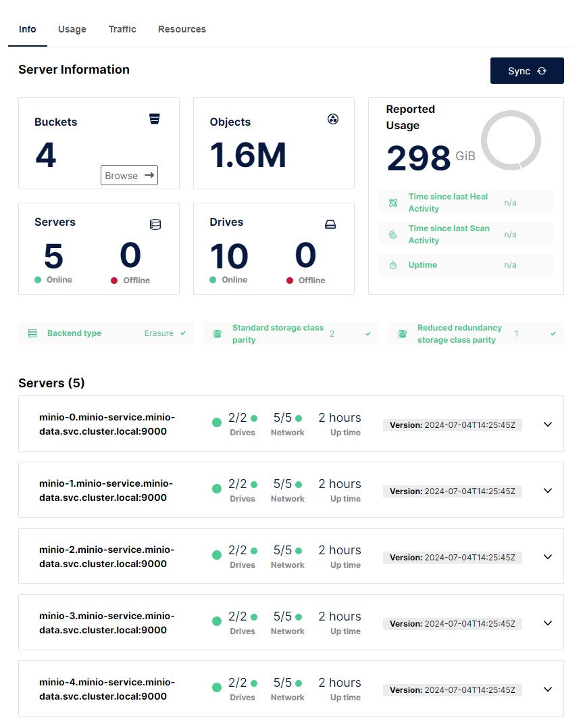
Task: Click the Erasure checkmark icon
Action: tap(183, 333)
